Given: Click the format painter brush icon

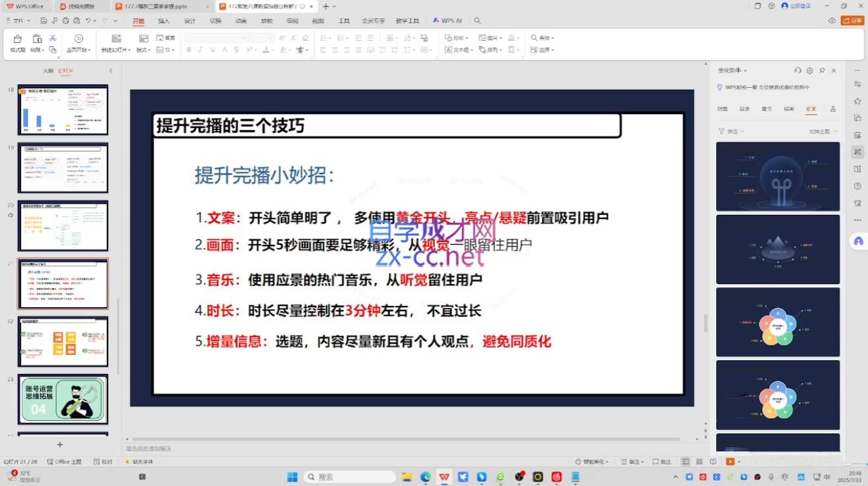Looking at the screenshot, I should click(17, 40).
